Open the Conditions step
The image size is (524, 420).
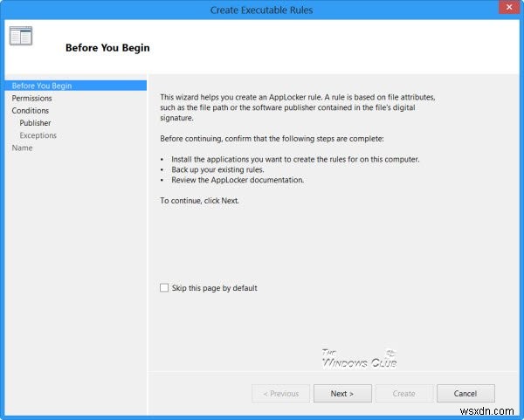(30, 111)
